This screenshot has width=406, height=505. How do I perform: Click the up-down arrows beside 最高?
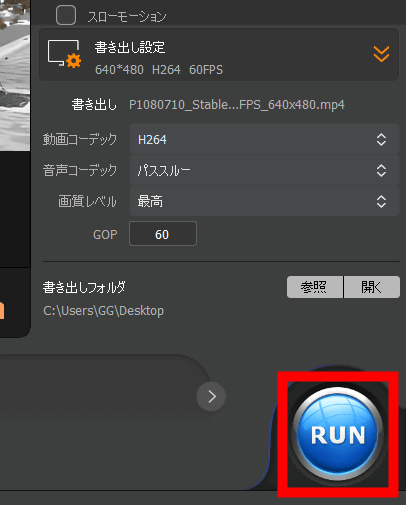tap(381, 202)
